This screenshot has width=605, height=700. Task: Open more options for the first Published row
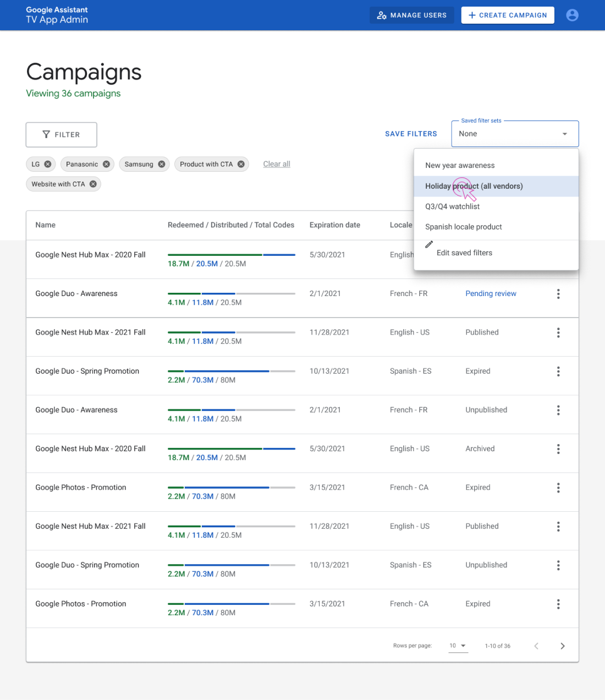[558, 332]
